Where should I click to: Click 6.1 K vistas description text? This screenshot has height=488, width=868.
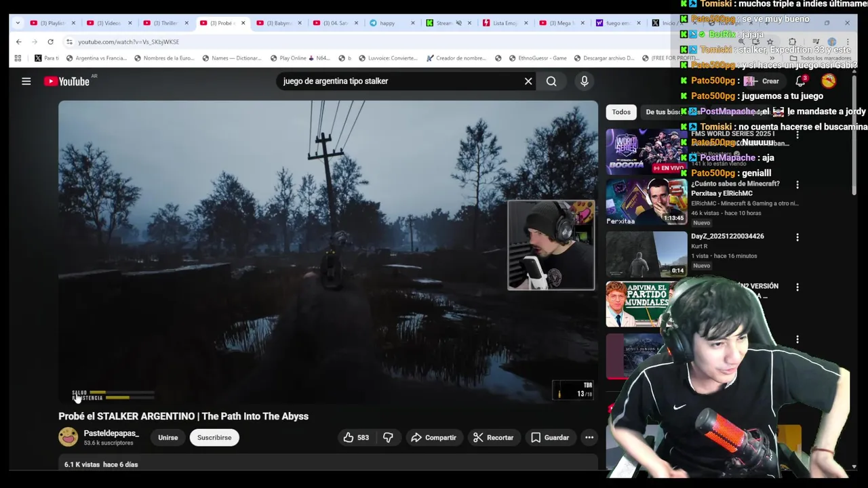click(101, 465)
